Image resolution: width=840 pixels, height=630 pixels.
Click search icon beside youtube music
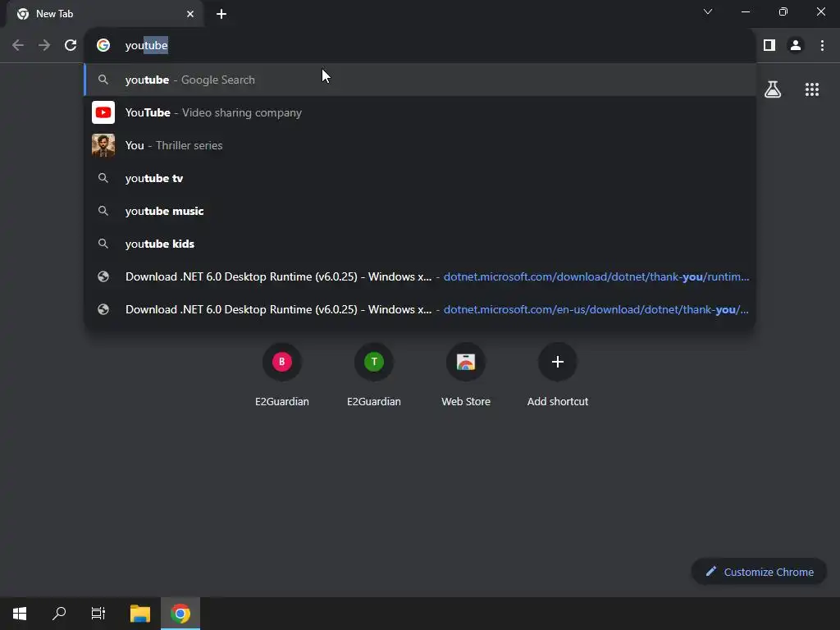tap(103, 211)
